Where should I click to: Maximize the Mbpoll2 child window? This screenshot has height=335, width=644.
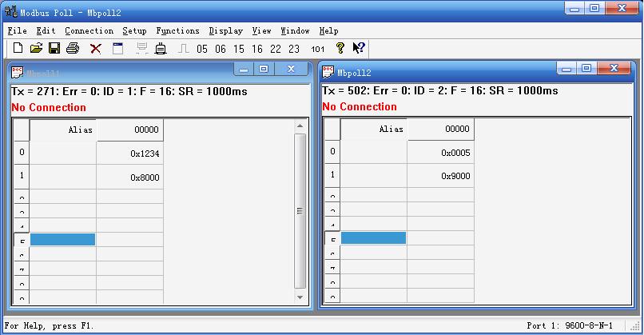point(586,70)
